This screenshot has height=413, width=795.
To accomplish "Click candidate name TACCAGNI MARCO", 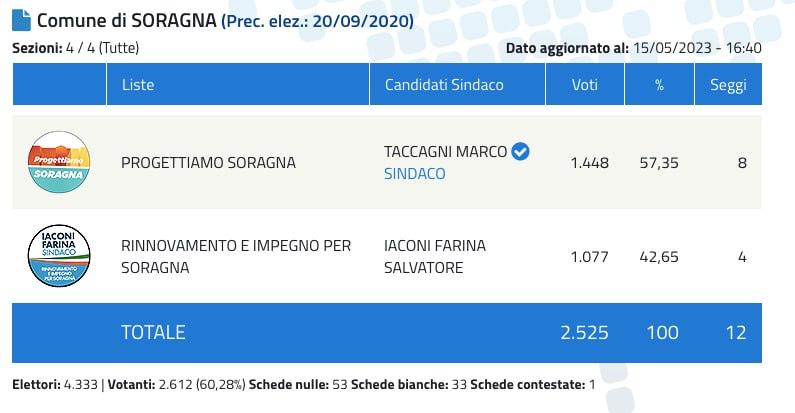I will (x=445, y=151).
